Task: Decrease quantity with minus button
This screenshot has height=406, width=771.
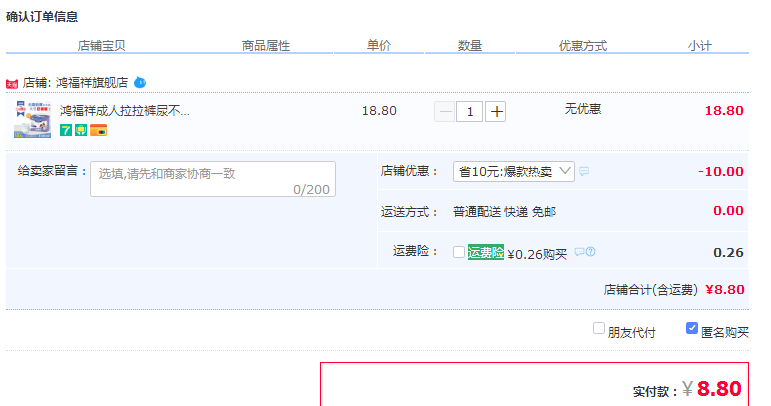Action: 444,112
